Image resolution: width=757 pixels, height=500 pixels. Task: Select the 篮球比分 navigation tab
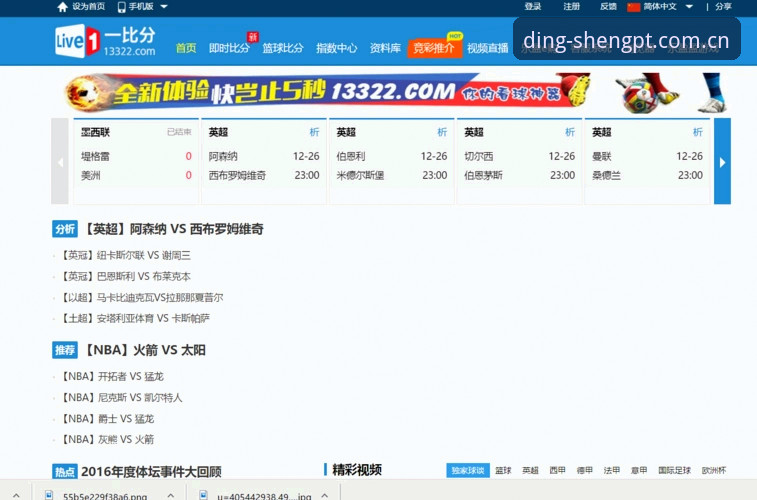[283, 48]
